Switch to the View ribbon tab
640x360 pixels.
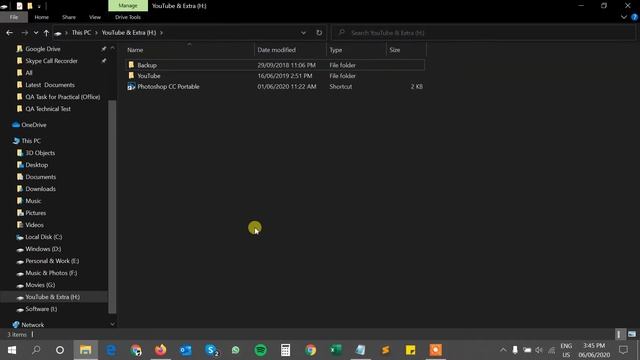click(x=95, y=17)
